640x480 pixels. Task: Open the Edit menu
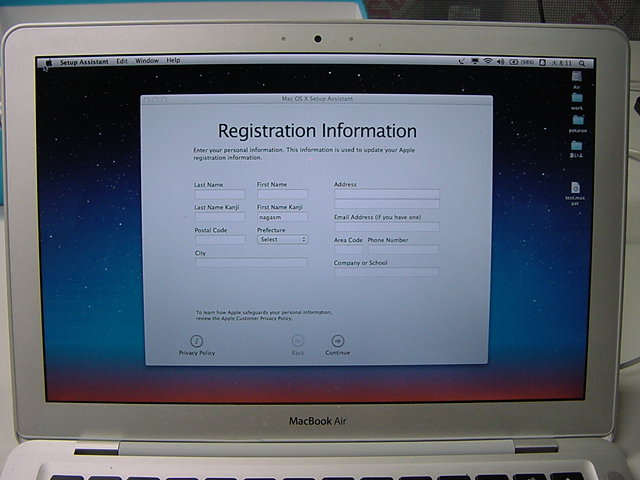[122, 61]
